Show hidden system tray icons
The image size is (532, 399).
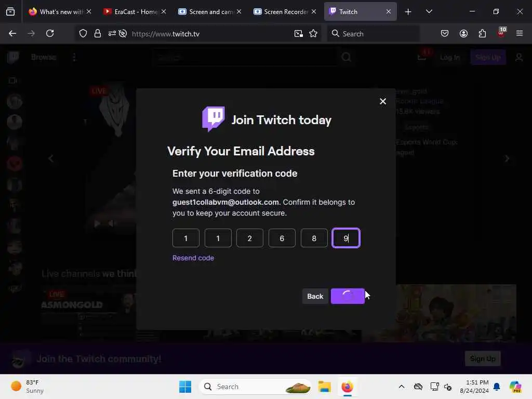(x=402, y=387)
